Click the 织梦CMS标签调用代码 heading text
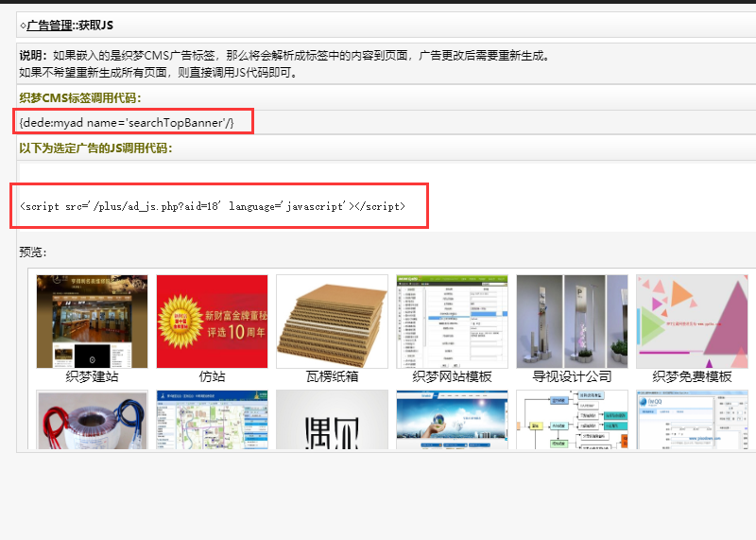Viewport: 756px width, 540px height. pos(80,98)
